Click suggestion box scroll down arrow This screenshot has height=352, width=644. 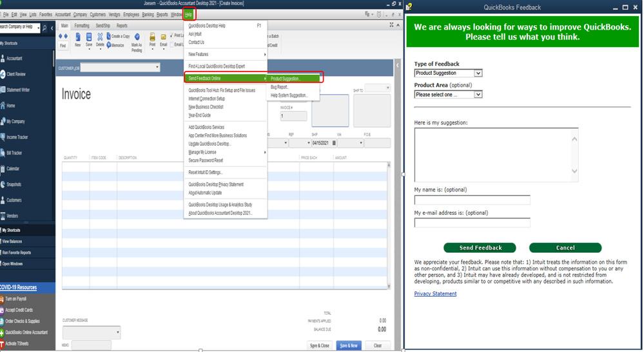coord(574,171)
